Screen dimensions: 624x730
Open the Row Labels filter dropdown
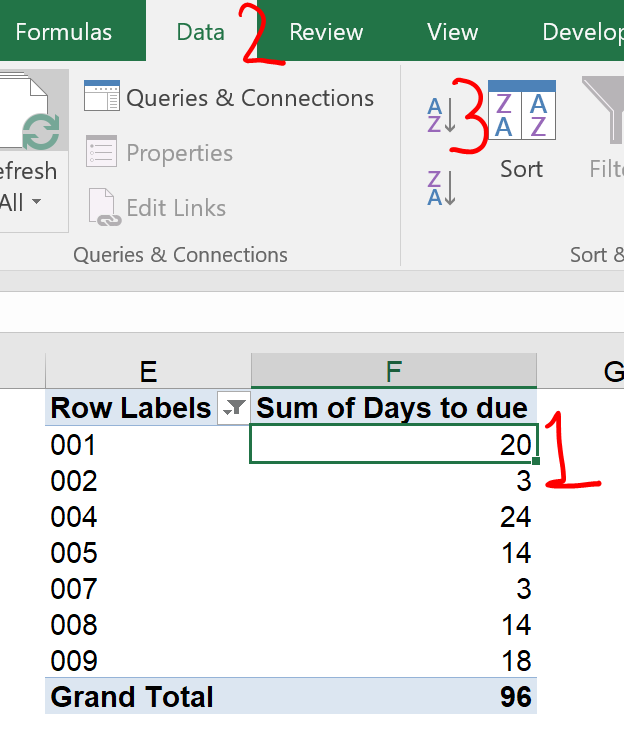tap(233, 408)
